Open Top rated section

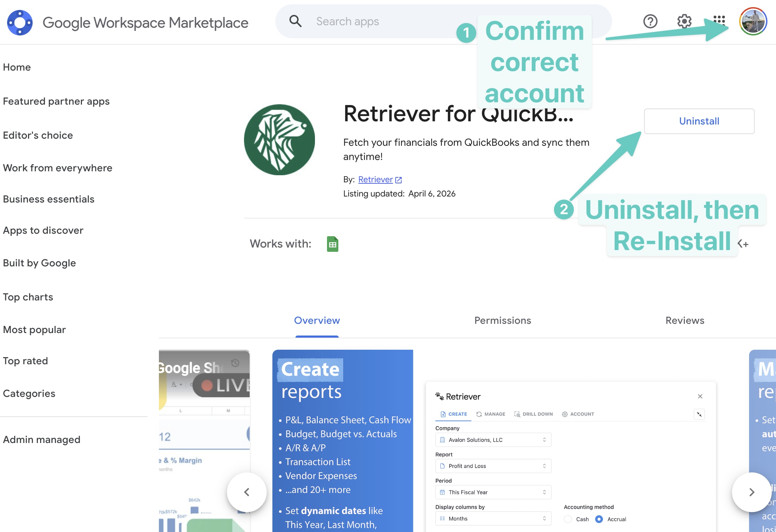tap(25, 361)
